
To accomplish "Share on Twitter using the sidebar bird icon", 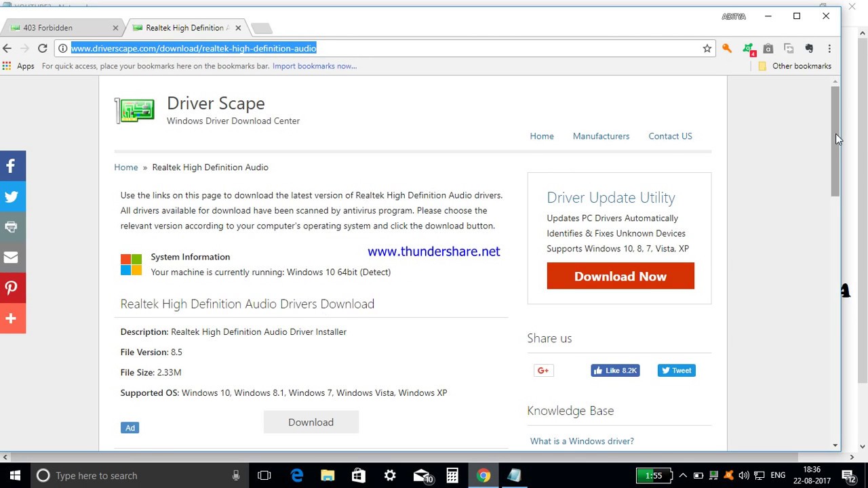I will click(12, 197).
